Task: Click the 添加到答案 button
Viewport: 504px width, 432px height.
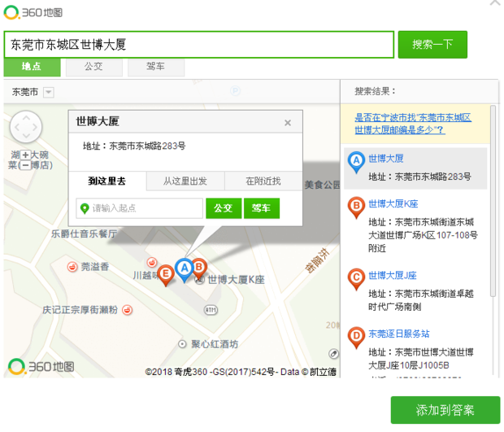Action: pos(445,410)
